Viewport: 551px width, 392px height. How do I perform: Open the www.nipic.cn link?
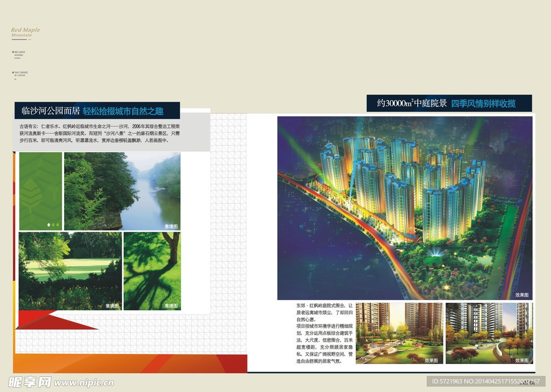click(x=84, y=383)
